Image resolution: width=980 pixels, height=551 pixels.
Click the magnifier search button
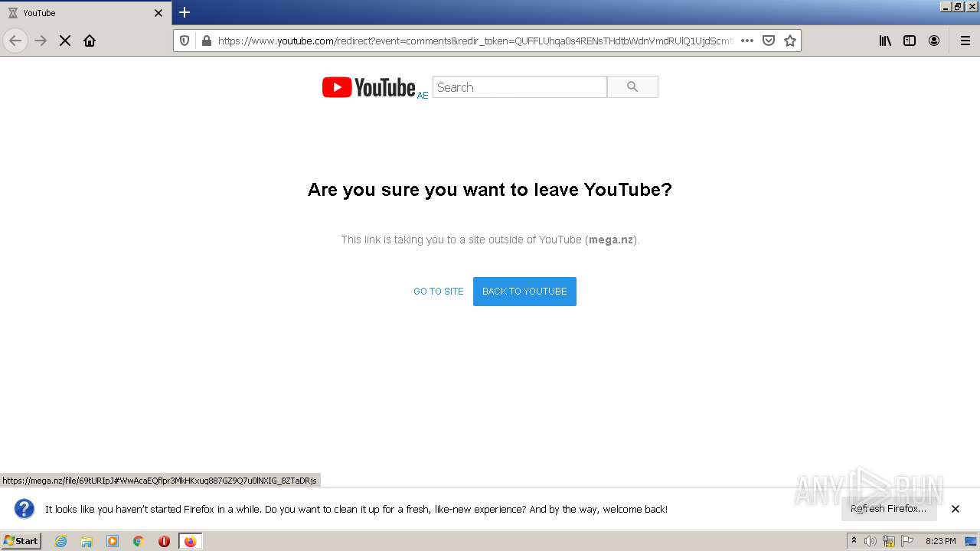pyautogui.click(x=632, y=87)
